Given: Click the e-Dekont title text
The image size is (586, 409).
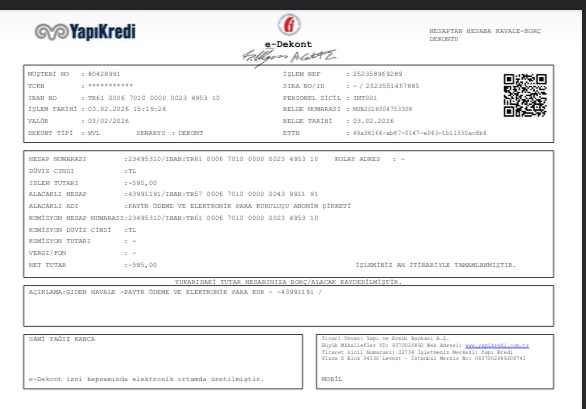Looking at the screenshot, I should [288, 44].
